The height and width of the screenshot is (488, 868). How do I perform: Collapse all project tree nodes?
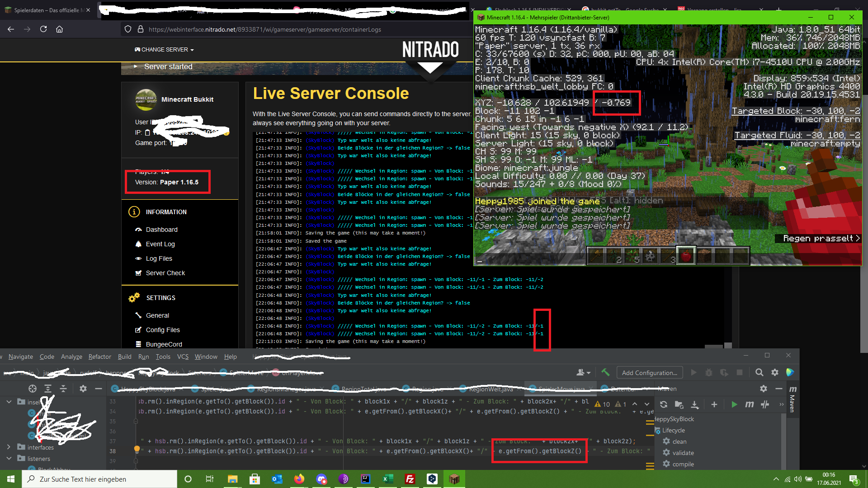[x=63, y=389]
